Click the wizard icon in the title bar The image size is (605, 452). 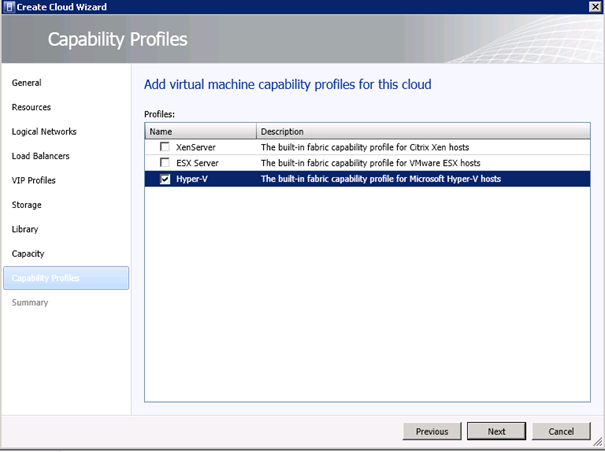pyautogui.click(x=10, y=7)
